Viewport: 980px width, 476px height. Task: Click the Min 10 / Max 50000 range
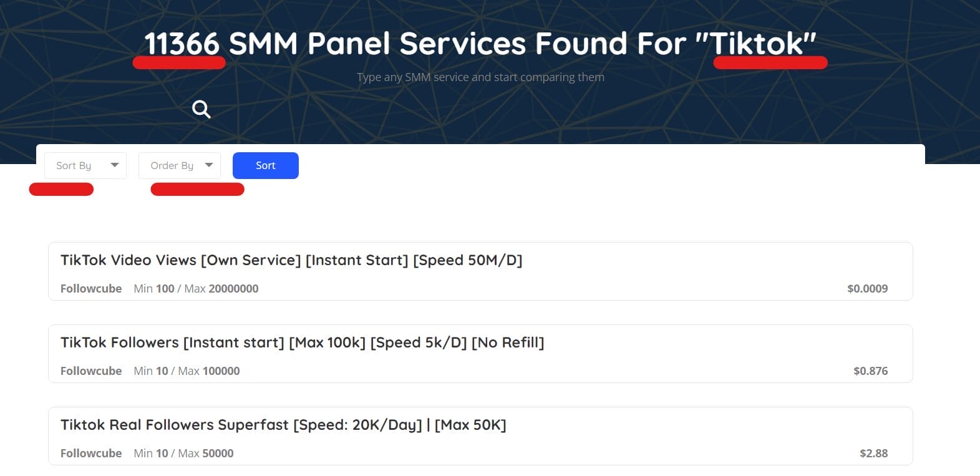coord(183,453)
